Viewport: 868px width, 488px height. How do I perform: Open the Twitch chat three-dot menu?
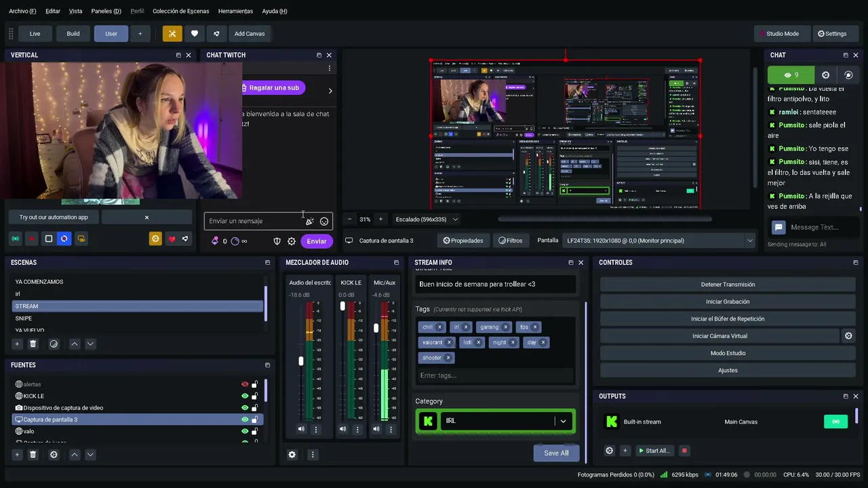[330, 68]
